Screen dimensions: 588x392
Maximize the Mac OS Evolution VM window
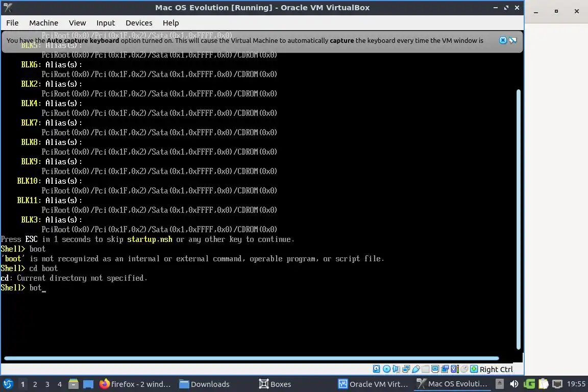tap(506, 8)
